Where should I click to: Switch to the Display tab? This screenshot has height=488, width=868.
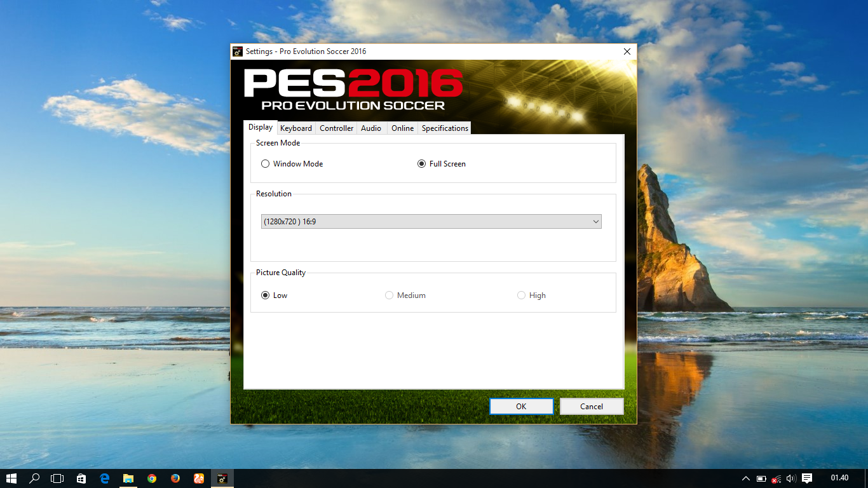coord(261,127)
